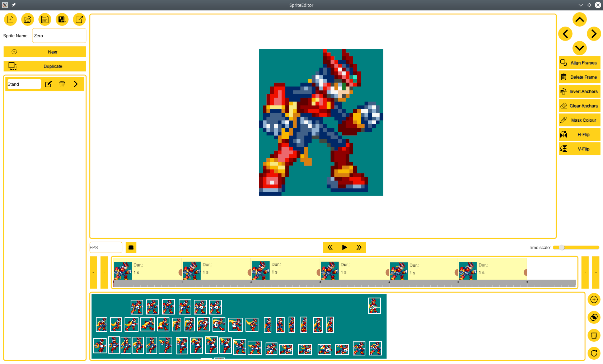This screenshot has width=603, height=364.
Task: Click the last frame's duration handle
Action: click(x=525, y=272)
